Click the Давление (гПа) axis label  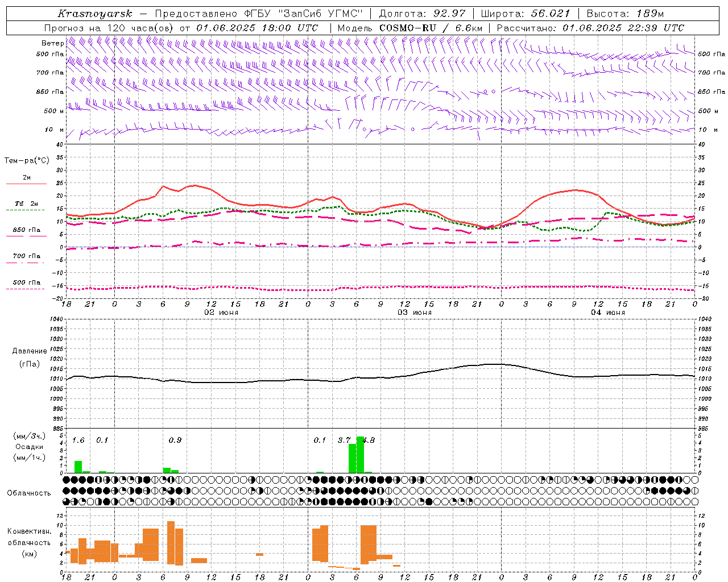coord(29,357)
